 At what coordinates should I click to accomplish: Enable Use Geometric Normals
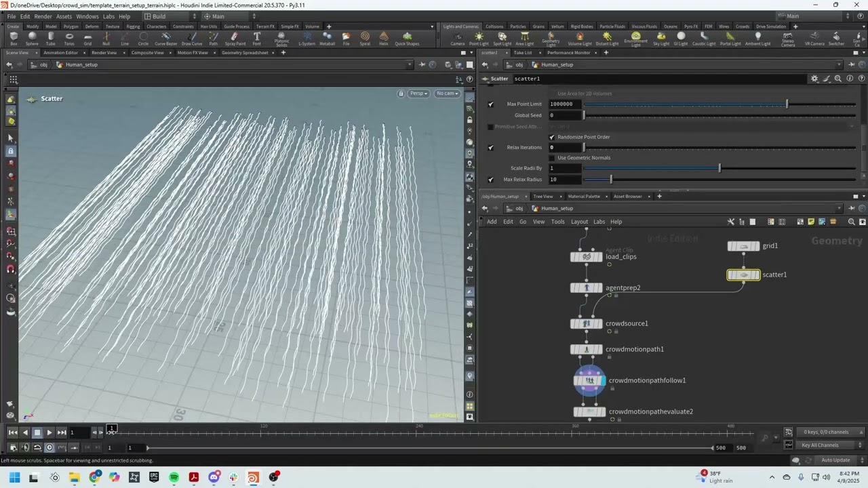pos(552,158)
